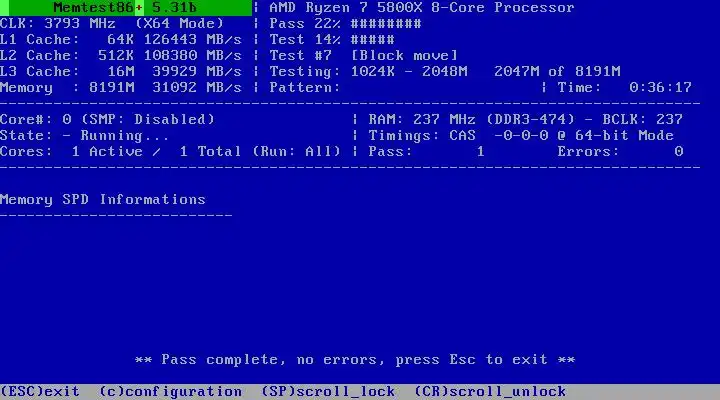Click the 2047M of 8191M text
The height and width of the screenshot is (400, 720).
click(x=557, y=72)
